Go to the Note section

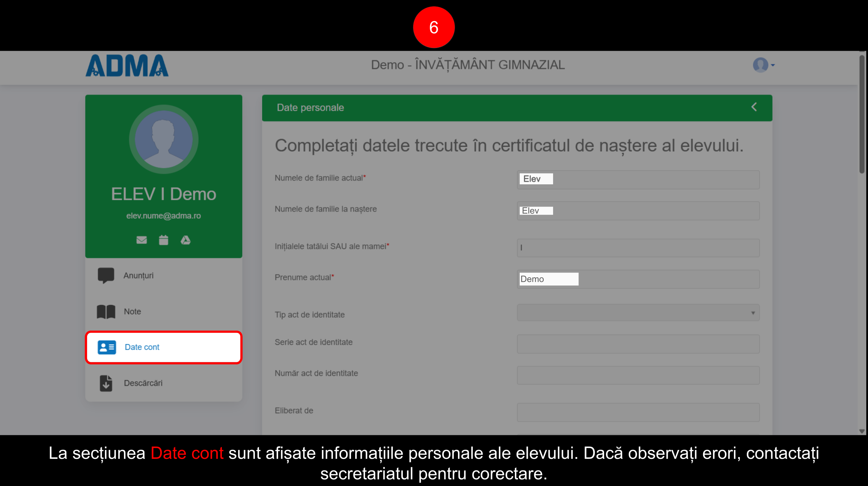tap(132, 311)
